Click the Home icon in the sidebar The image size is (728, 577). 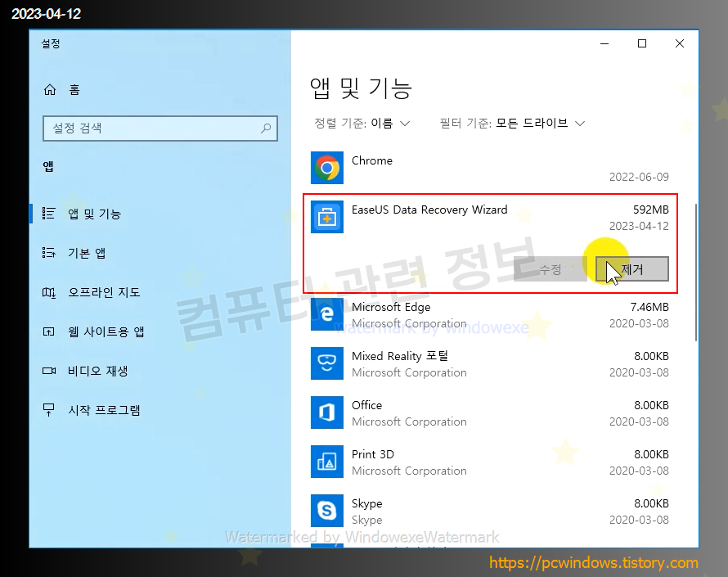[50, 90]
